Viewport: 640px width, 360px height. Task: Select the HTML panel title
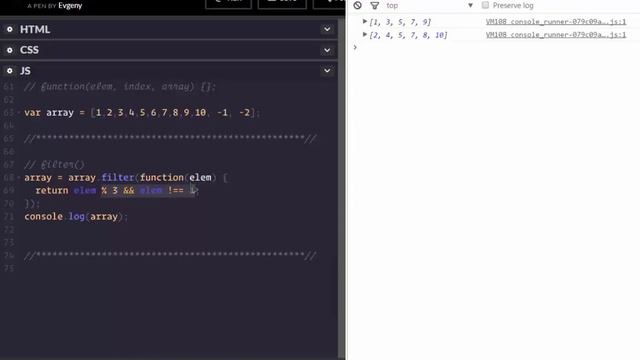click(x=35, y=29)
